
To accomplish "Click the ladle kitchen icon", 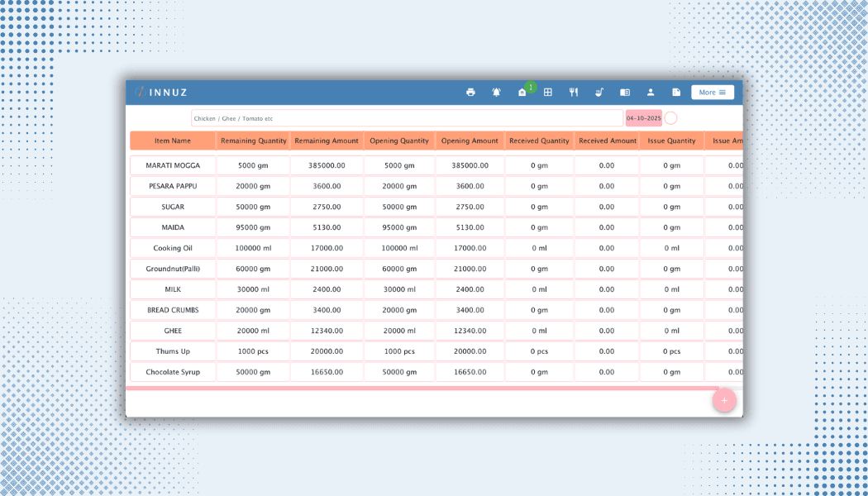I will tap(599, 93).
